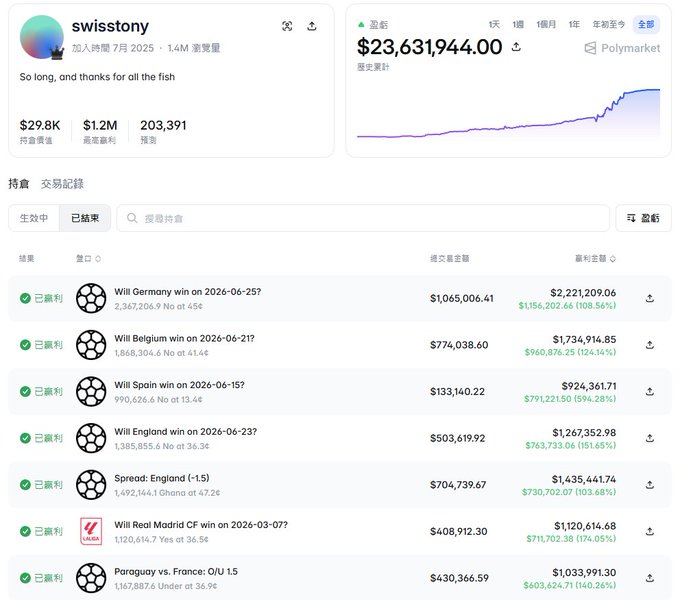Screen dimensions: 680x600
Task: Share the Paraguay vs. France O/U position
Action: (649, 578)
